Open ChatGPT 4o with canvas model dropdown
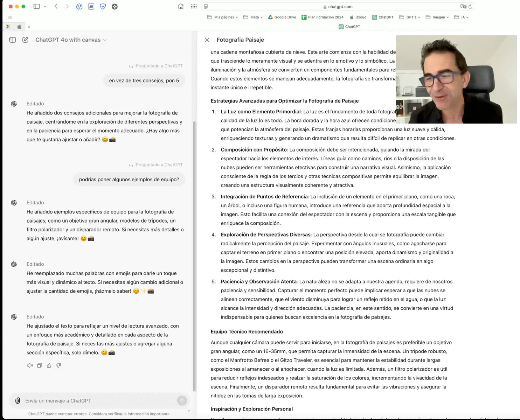The image size is (520, 420). pyautogui.click(x=71, y=40)
